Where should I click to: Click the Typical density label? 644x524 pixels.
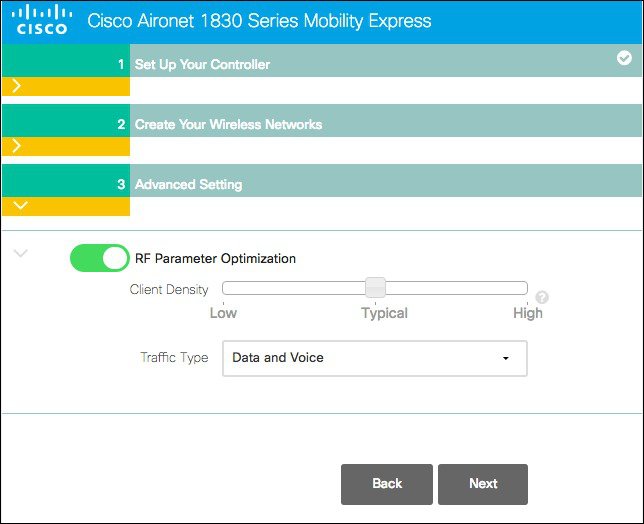coord(384,313)
